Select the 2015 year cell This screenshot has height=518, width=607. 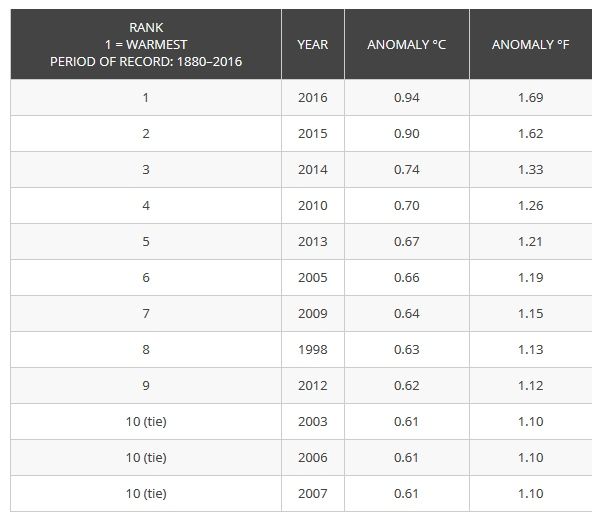pyautogui.click(x=313, y=134)
